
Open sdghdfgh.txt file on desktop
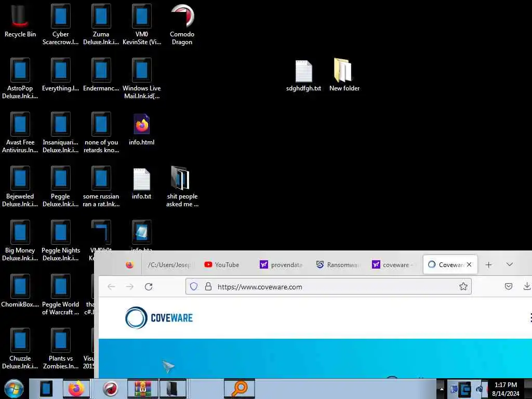coord(303,75)
